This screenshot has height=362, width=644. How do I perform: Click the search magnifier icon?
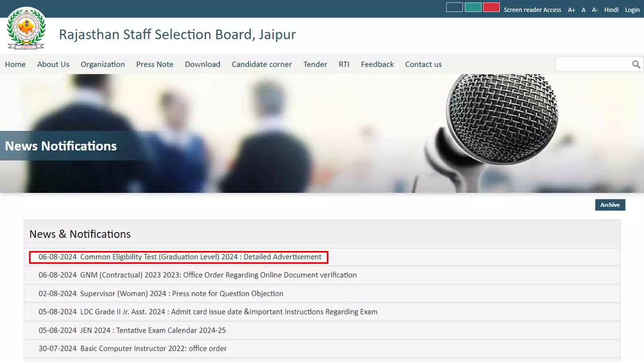[636, 64]
